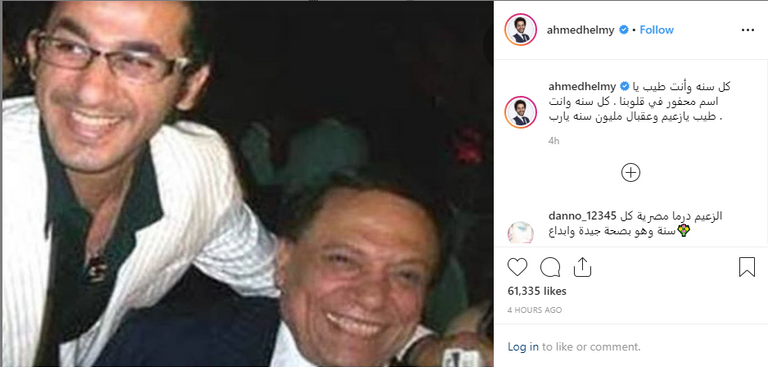The image size is (768, 367).
Task: Click the ahmedhelmy username in the caption
Action: coord(583,86)
